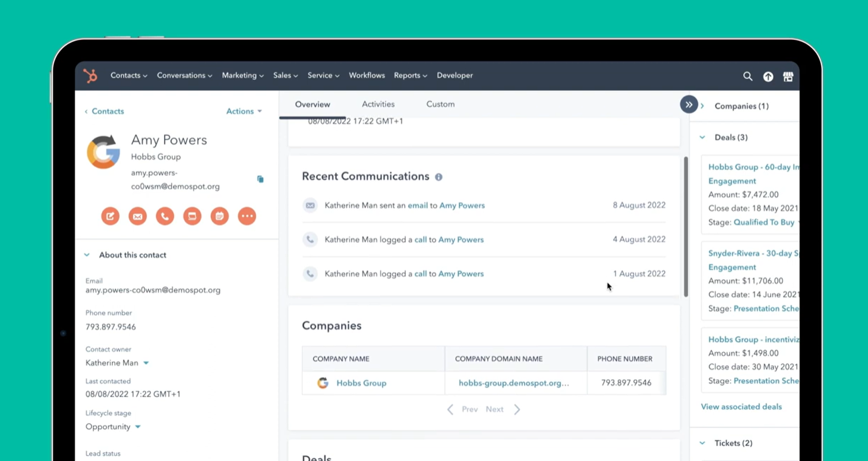
Task: Click phone icon on 4 August call row
Action: tap(310, 239)
